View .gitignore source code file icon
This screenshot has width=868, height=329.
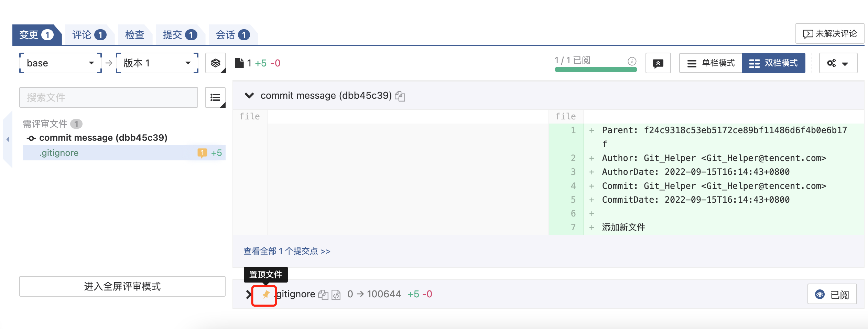click(x=336, y=295)
